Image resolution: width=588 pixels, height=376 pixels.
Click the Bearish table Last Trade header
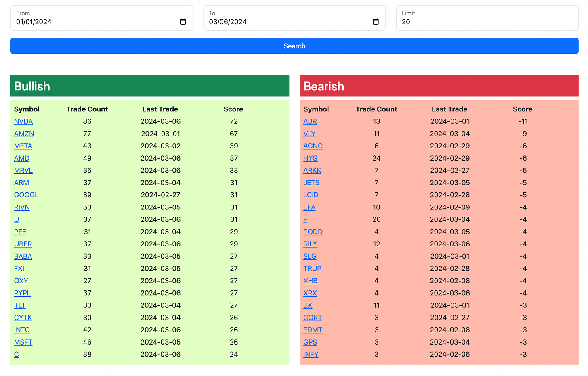449,109
